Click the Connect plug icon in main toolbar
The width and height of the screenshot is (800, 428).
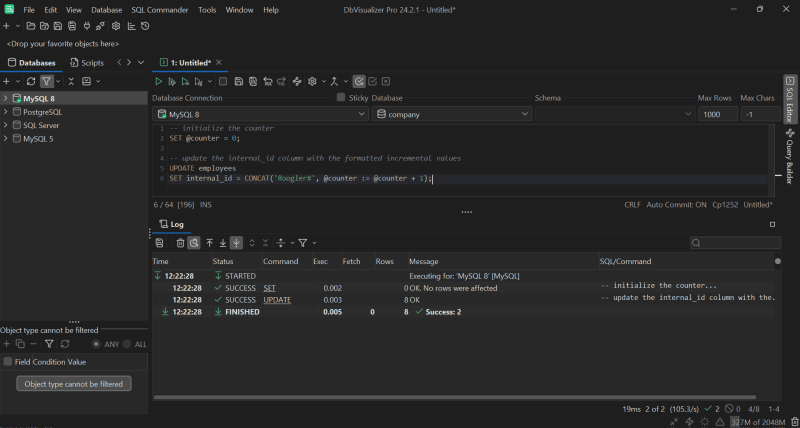87,26
